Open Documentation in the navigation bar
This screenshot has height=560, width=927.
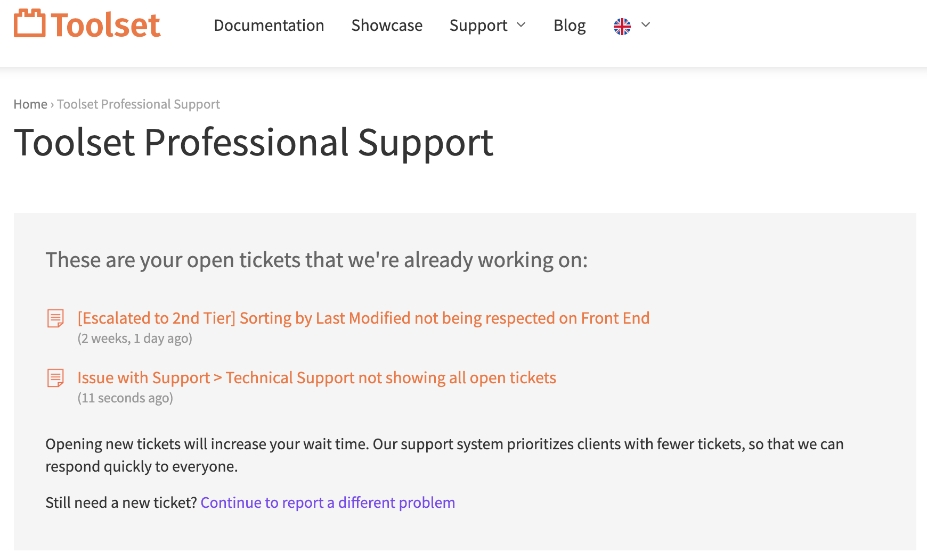click(x=269, y=26)
